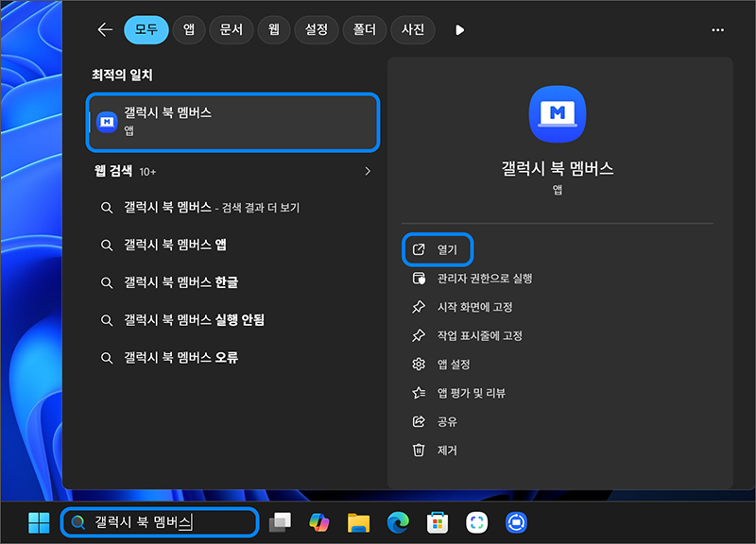Viewport: 756px width, 544px height.
Task: Open Task View from the taskbar
Action: 280,523
